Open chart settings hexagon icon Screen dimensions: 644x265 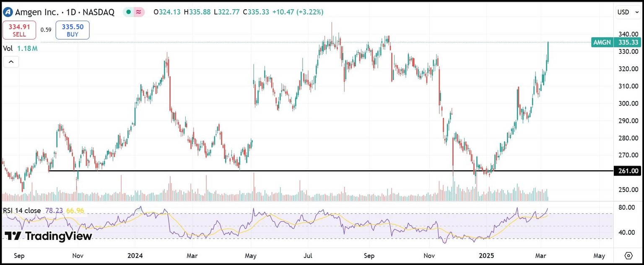628,255
